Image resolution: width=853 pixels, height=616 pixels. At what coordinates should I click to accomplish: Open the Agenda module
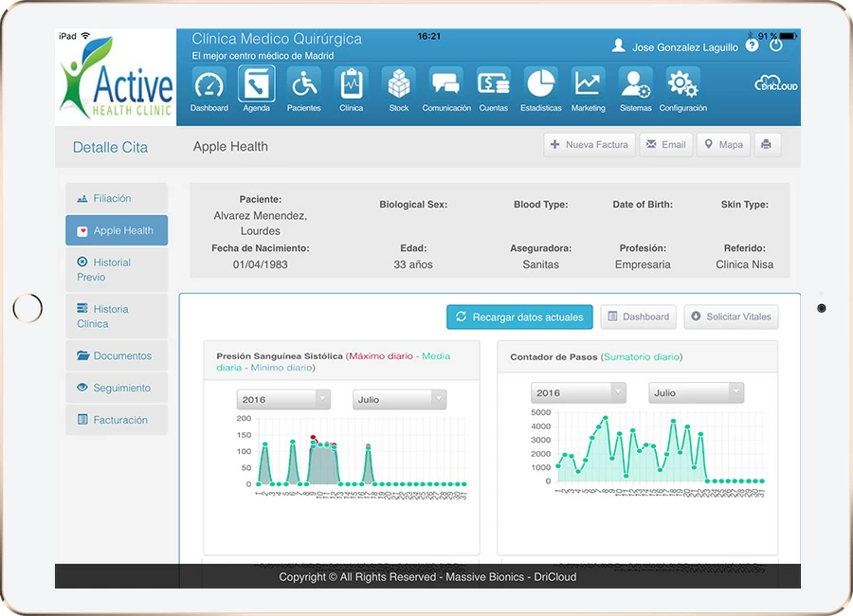coord(256,84)
